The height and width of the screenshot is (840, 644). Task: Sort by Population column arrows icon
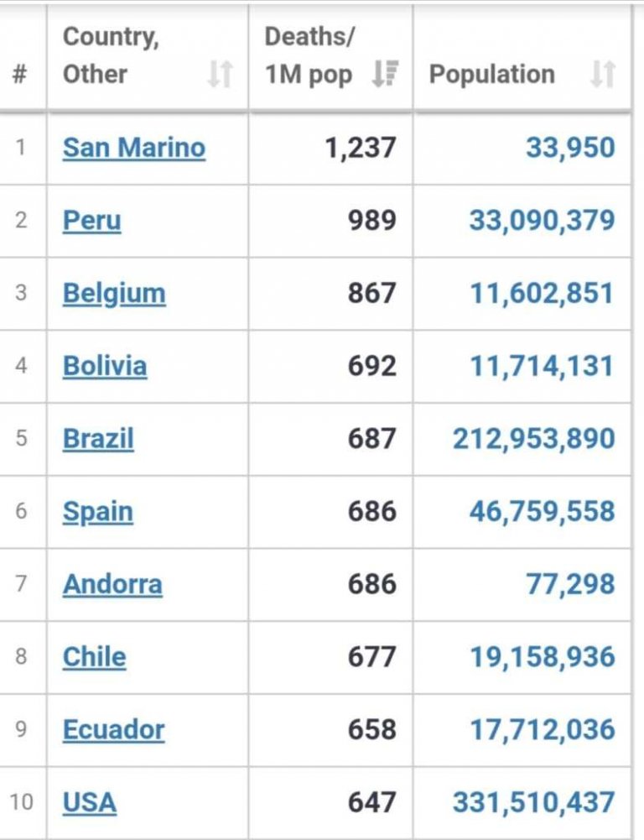tap(602, 74)
